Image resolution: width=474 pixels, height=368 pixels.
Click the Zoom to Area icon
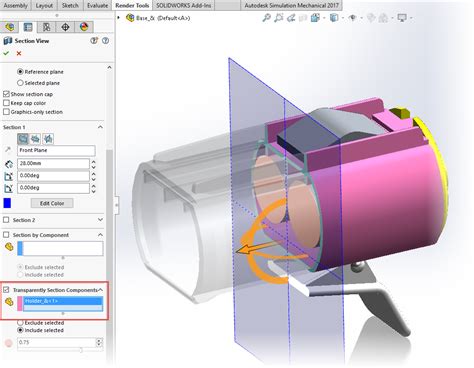click(x=278, y=18)
